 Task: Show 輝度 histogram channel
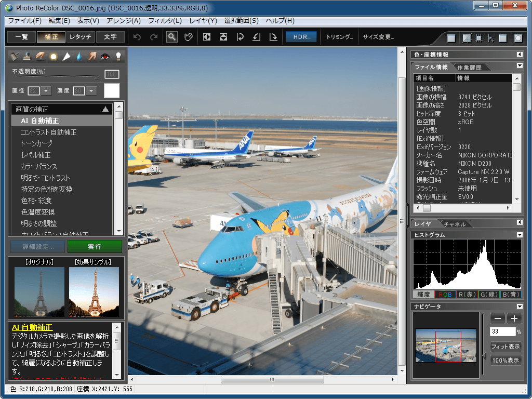(x=423, y=295)
